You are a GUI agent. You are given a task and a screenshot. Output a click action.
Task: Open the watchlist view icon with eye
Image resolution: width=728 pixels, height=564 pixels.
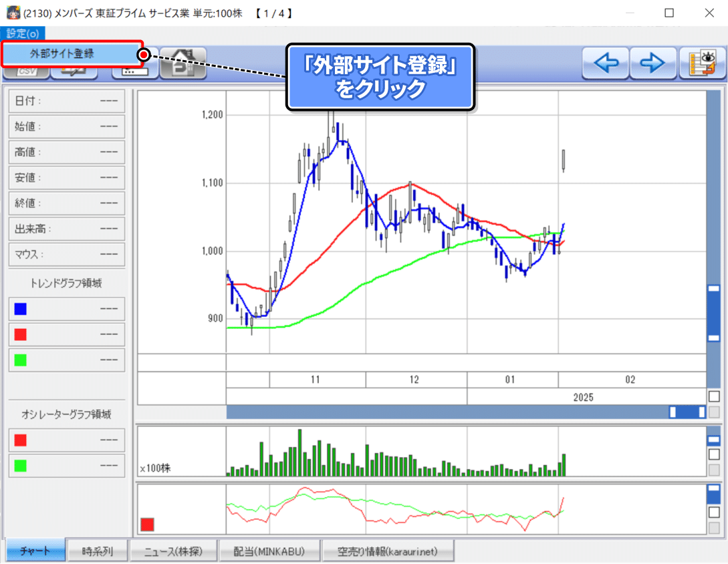703,63
